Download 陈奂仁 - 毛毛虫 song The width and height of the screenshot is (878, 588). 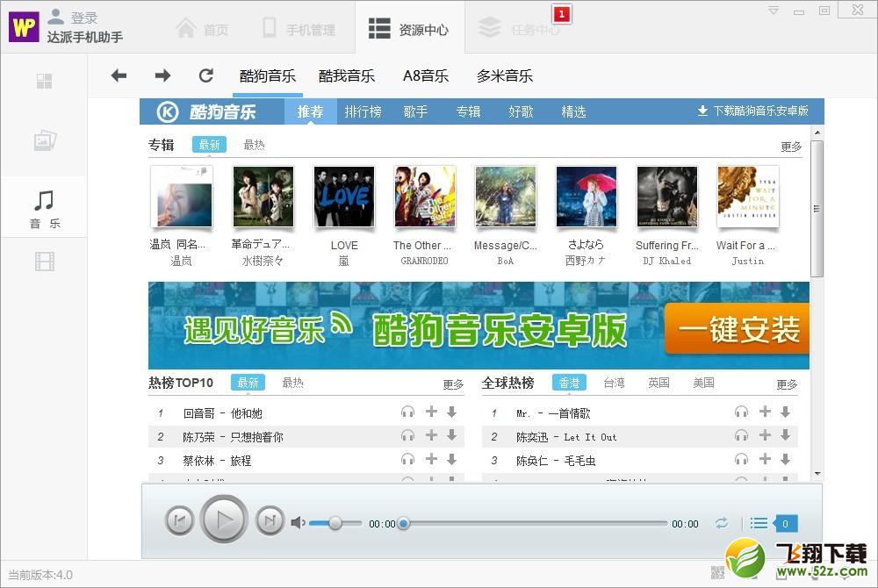point(785,460)
